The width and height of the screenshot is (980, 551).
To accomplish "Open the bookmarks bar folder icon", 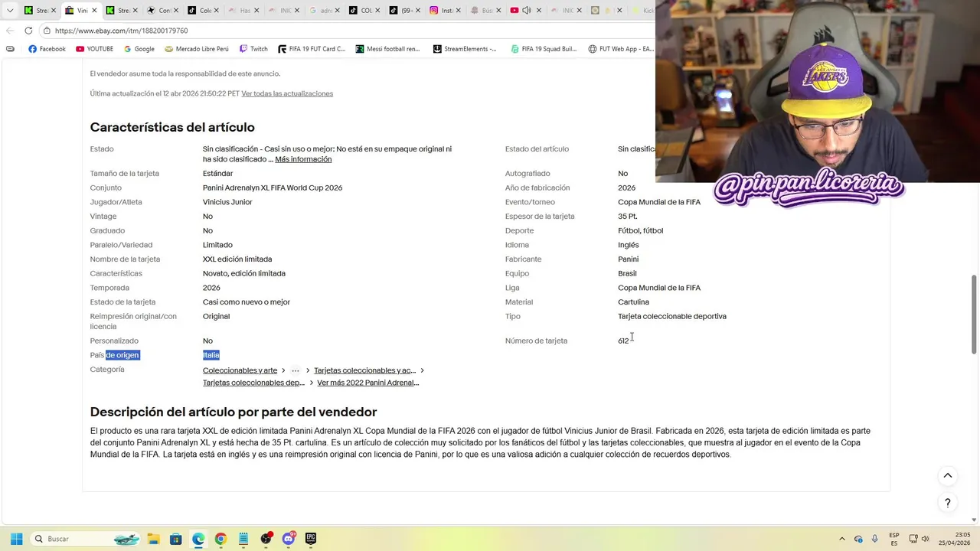I will tap(10, 49).
